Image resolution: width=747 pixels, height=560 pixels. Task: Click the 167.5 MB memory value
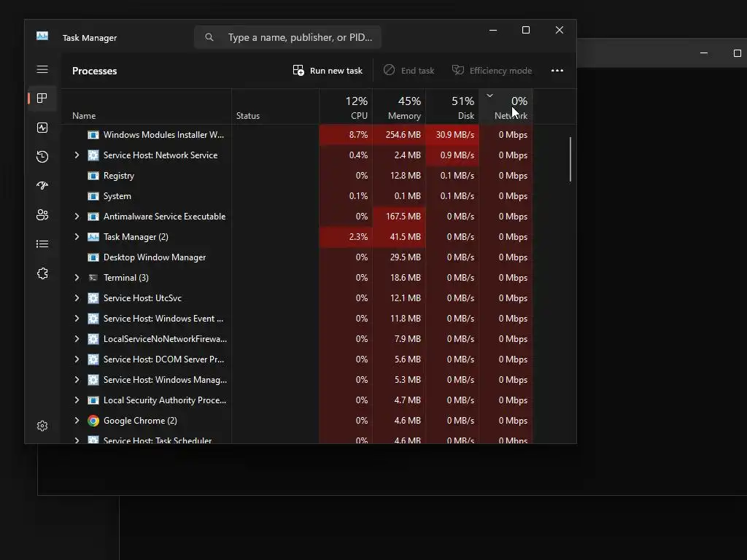pyautogui.click(x=403, y=216)
